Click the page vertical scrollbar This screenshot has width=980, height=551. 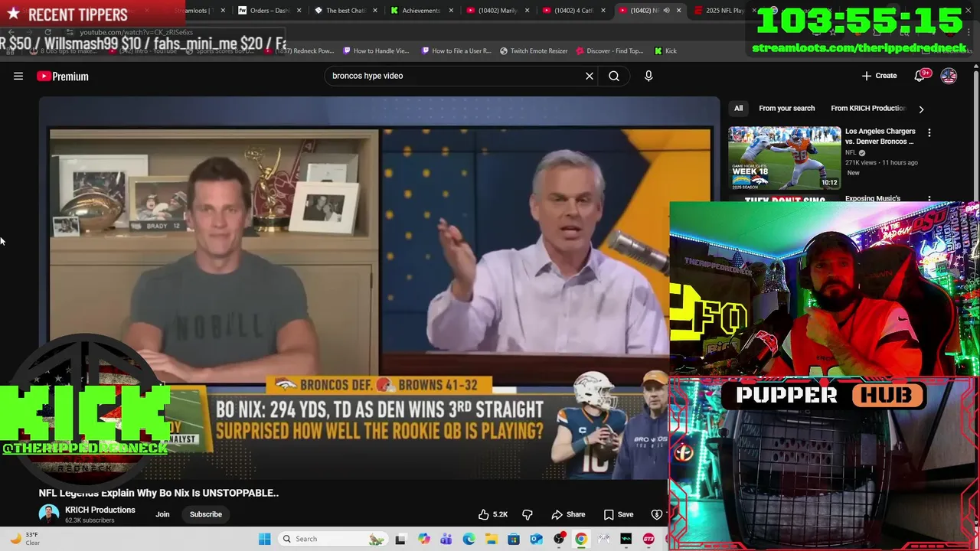pyautogui.click(x=975, y=138)
